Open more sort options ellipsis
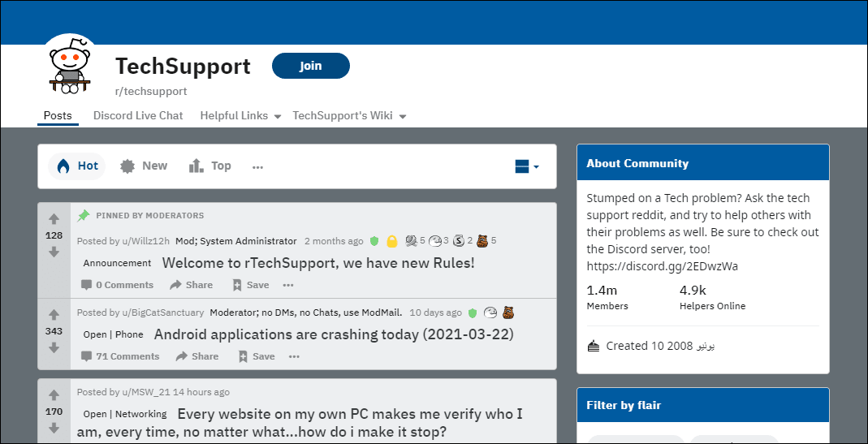 click(257, 166)
